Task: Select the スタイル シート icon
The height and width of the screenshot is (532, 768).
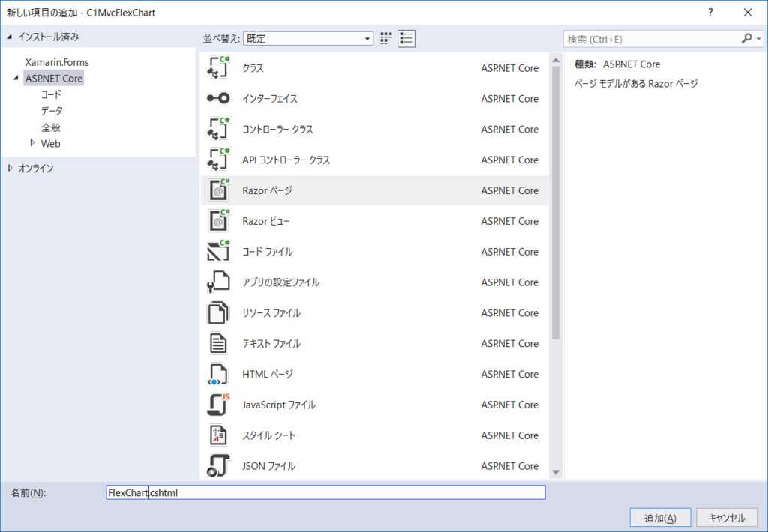Action: (218, 435)
